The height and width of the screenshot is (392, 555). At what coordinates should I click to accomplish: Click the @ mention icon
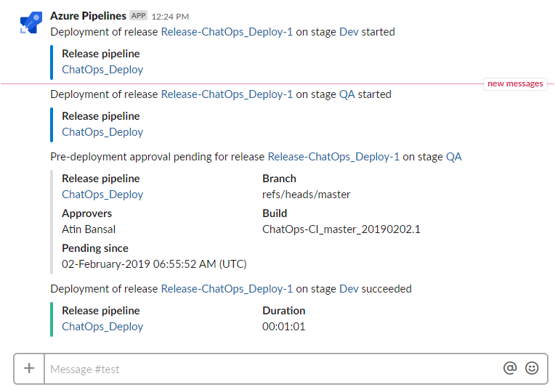click(510, 368)
